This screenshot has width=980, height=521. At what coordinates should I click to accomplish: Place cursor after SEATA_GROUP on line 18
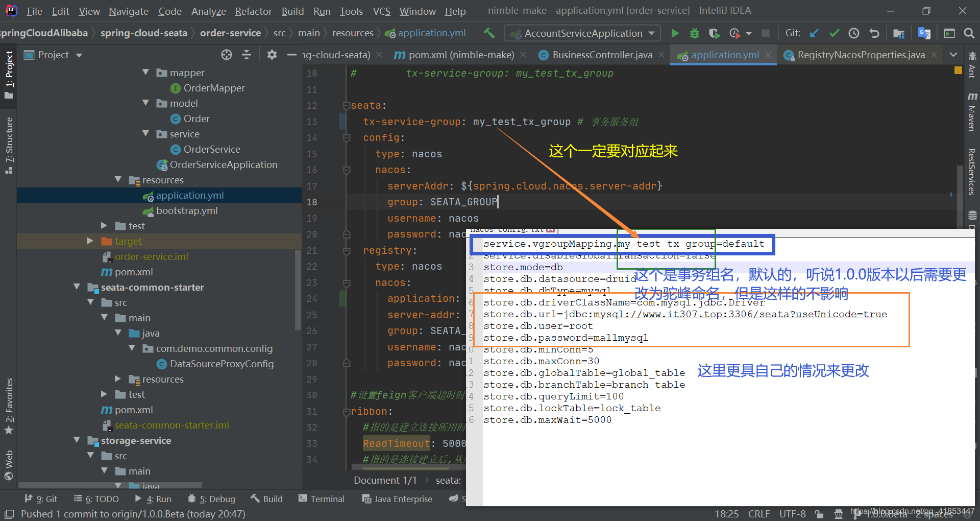coord(498,202)
